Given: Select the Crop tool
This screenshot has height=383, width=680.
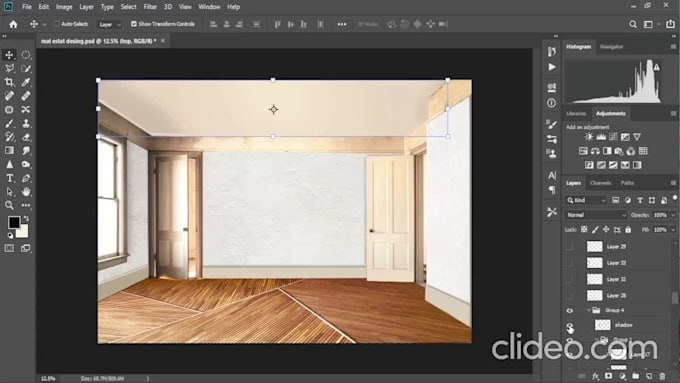Looking at the screenshot, I should tap(9, 82).
